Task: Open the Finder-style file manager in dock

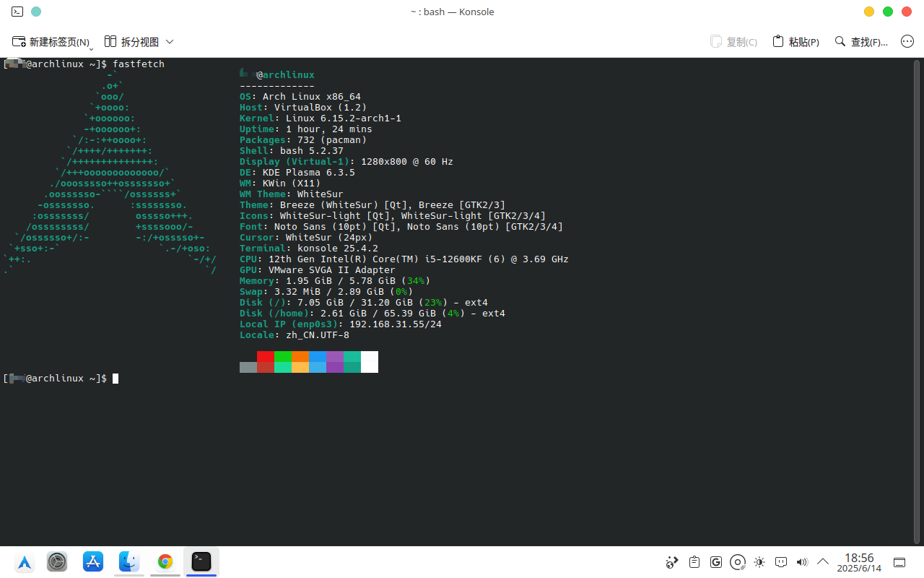Action: [129, 561]
